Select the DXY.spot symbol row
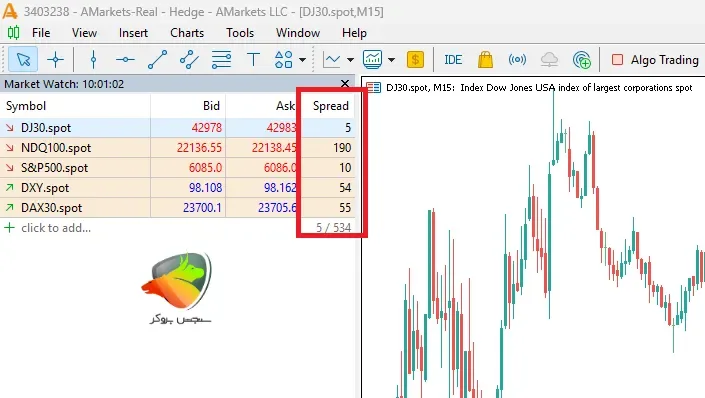 point(178,188)
